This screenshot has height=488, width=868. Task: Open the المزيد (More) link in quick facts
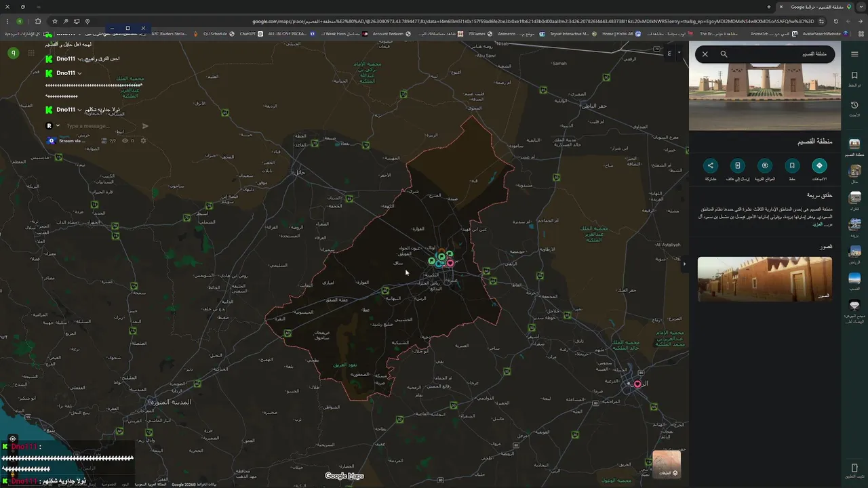pos(818,224)
